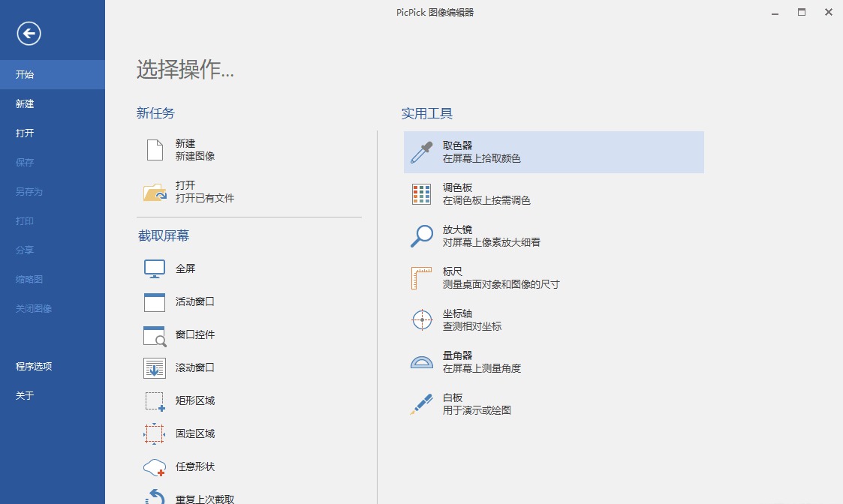Select the FreeHand cloud shape capture icon
The height and width of the screenshot is (504, 843).
pyautogui.click(x=155, y=467)
